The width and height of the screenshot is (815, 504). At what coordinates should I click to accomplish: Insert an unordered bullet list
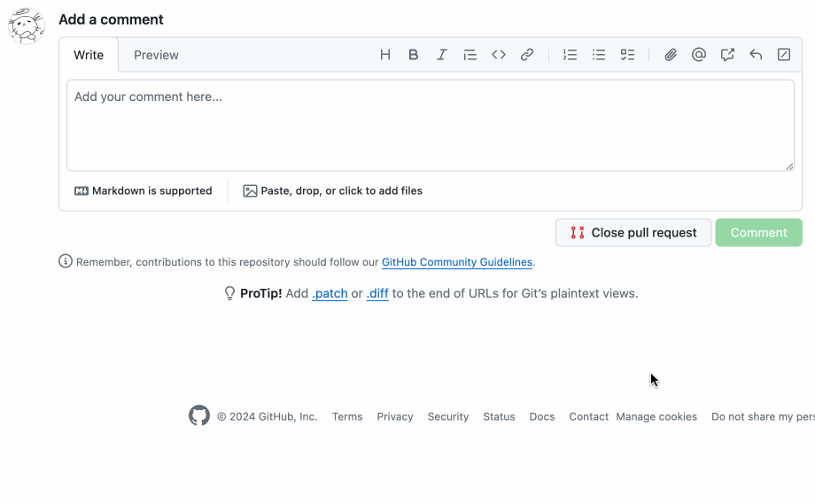(599, 55)
